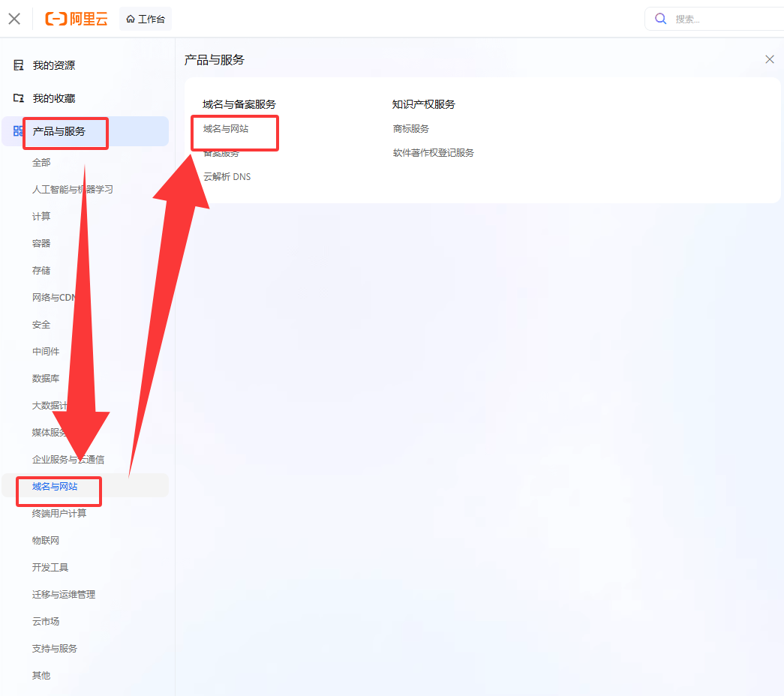Click the magnifier icon in search box
The height and width of the screenshot is (696, 784).
[x=661, y=19]
